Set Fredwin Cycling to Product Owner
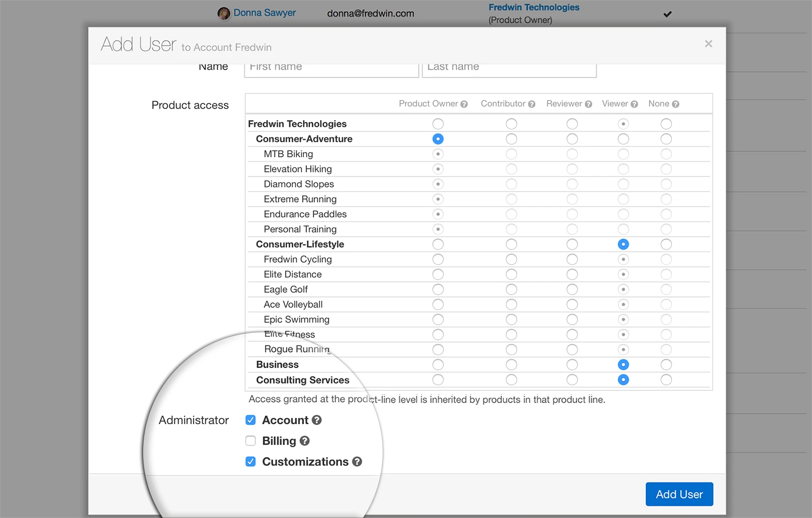 pos(438,260)
